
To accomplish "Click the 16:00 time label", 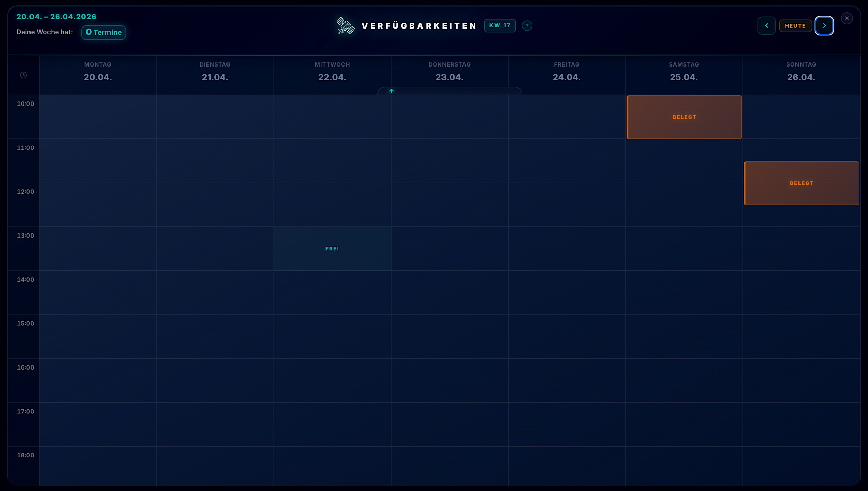I will (25, 367).
